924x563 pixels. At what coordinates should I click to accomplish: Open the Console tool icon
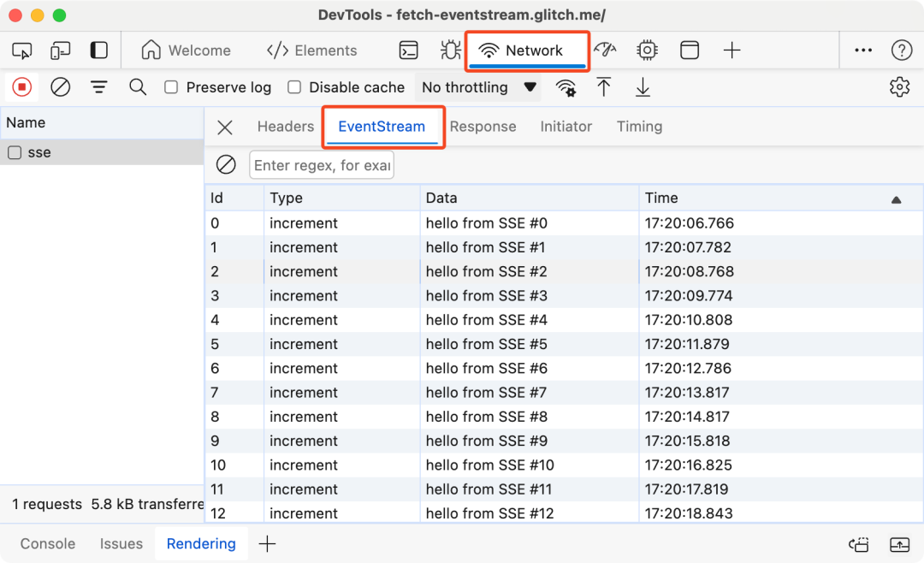408,50
